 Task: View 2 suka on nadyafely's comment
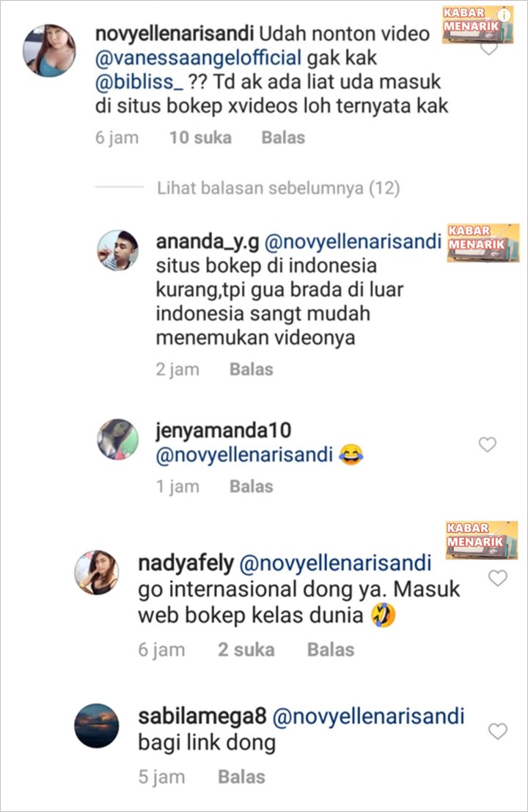[x=246, y=649]
